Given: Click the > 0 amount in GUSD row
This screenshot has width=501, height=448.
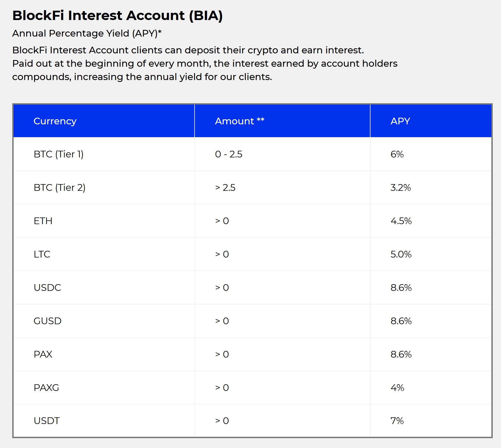Looking at the screenshot, I should [x=222, y=321].
